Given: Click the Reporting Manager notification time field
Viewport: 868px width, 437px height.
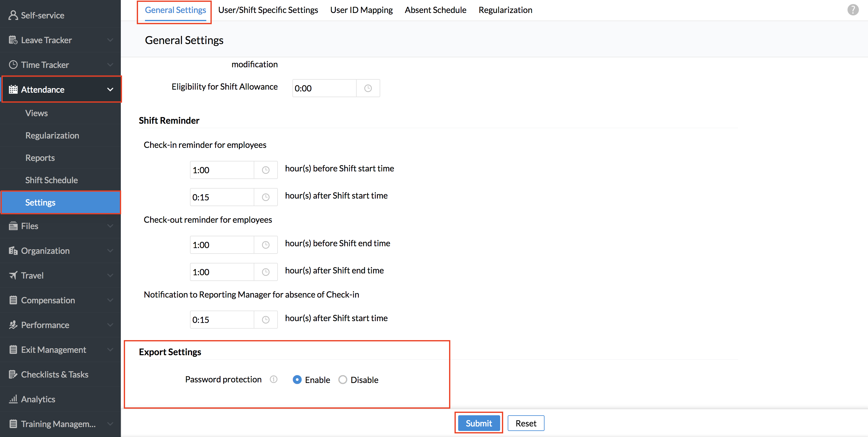Looking at the screenshot, I should (222, 320).
